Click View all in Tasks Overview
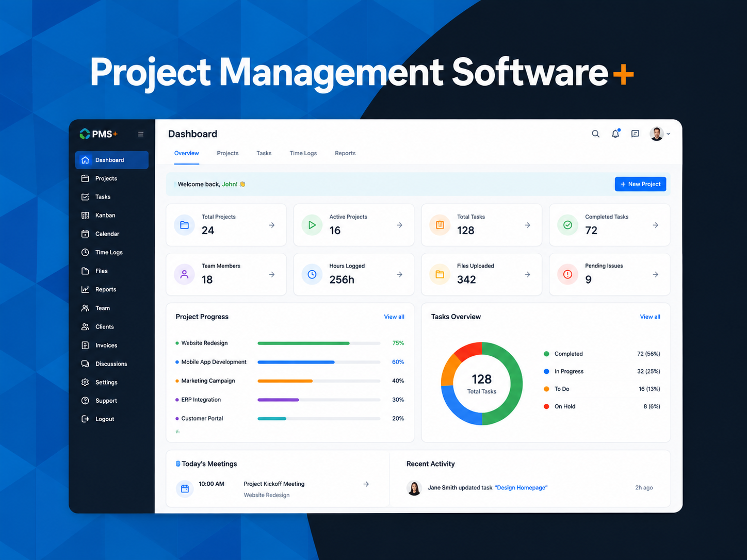This screenshot has height=560, width=747. coord(650,317)
